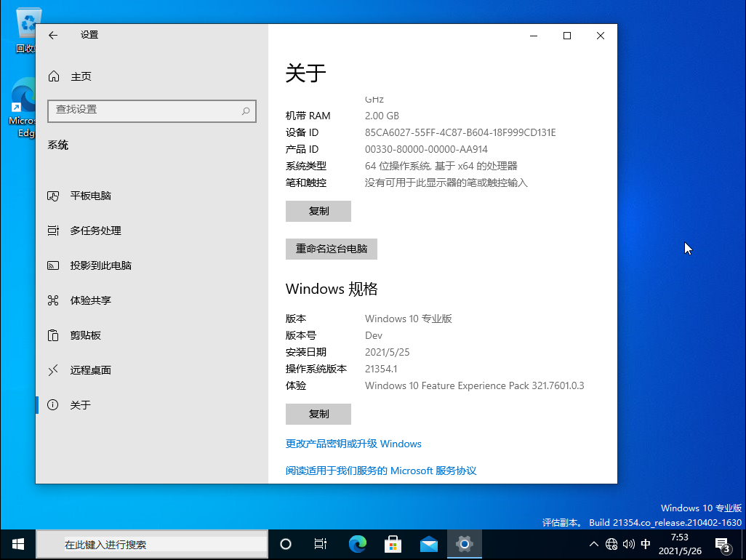746x560 pixels.
Task: Click 重命名这台电脑 button
Action: [331, 249]
